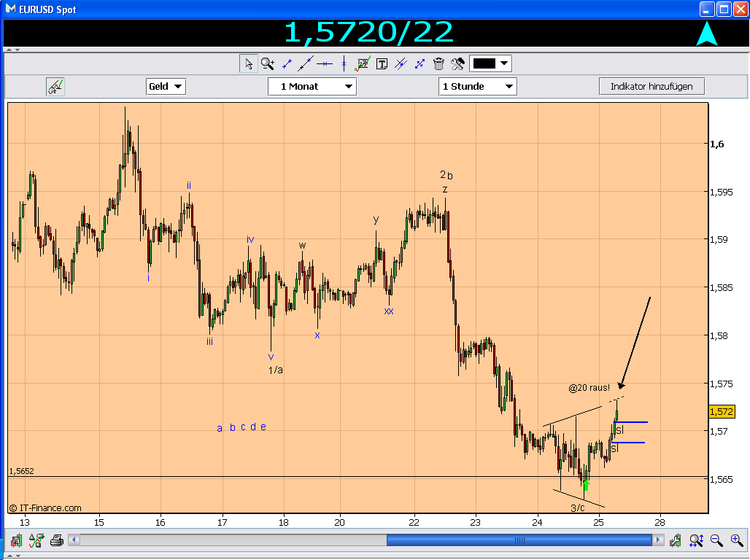The image size is (750, 560).
Task: Click the scrollbar left arrow
Action: [x=74, y=540]
